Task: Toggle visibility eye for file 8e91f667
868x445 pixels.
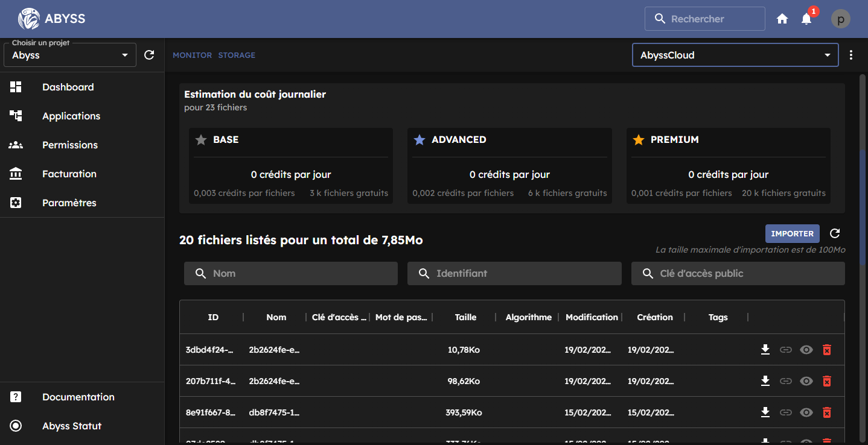Action: (x=806, y=412)
